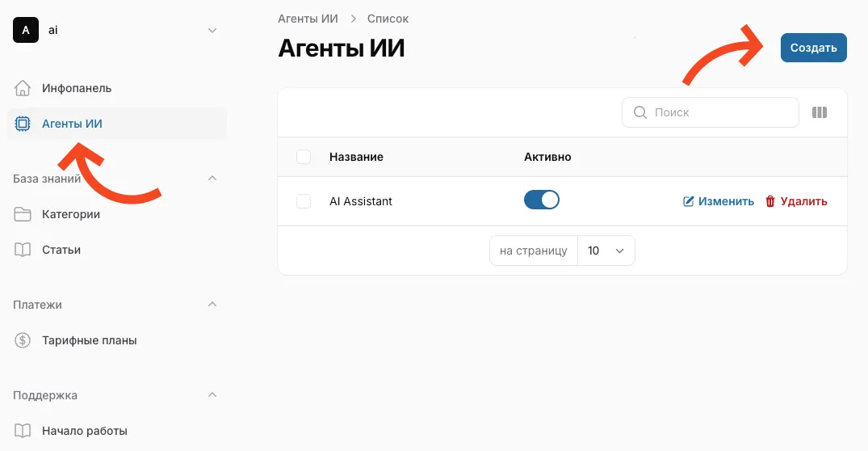The height and width of the screenshot is (451, 868).
Task: Click the book icon next to Статьи
Action: (x=23, y=250)
